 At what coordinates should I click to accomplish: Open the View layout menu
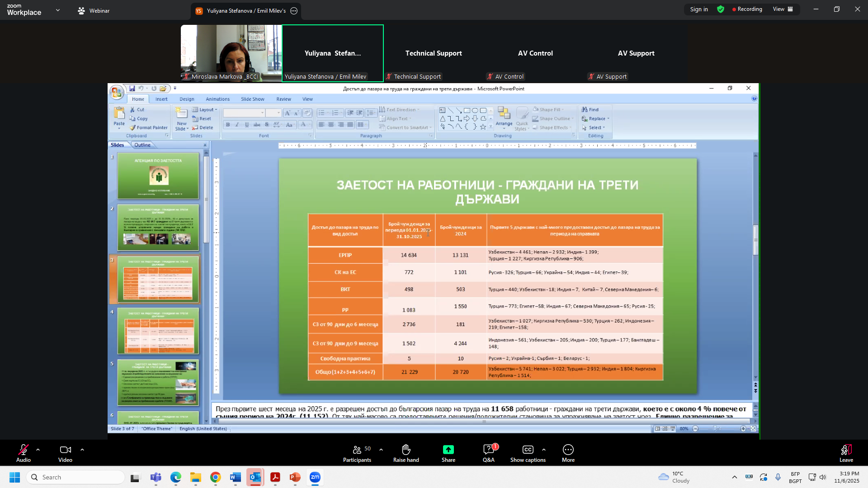(x=783, y=9)
